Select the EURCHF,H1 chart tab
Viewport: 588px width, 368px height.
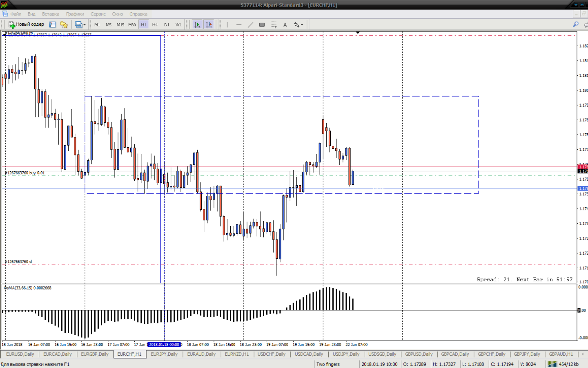(x=129, y=354)
